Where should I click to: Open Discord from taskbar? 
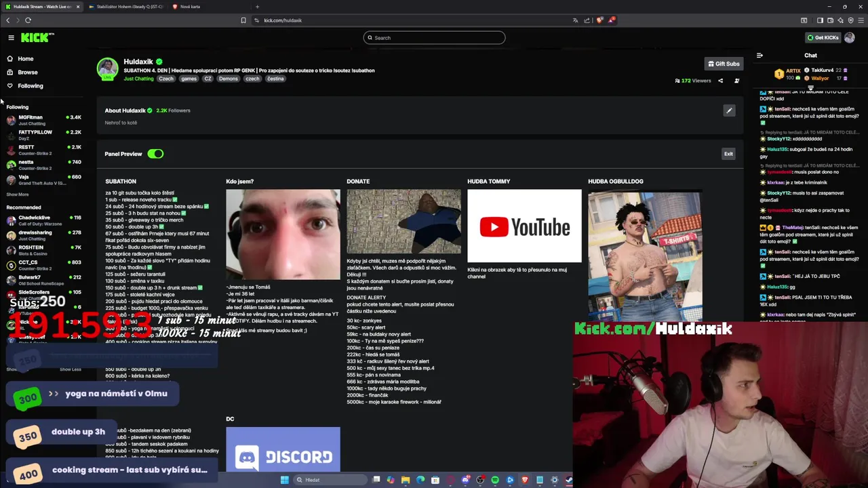click(x=465, y=480)
